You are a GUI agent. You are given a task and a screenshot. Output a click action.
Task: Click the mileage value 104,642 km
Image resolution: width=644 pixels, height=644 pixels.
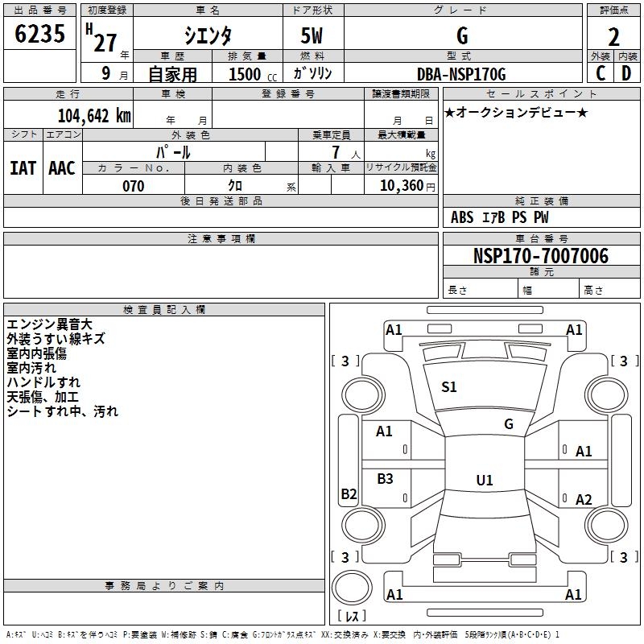(x=94, y=116)
